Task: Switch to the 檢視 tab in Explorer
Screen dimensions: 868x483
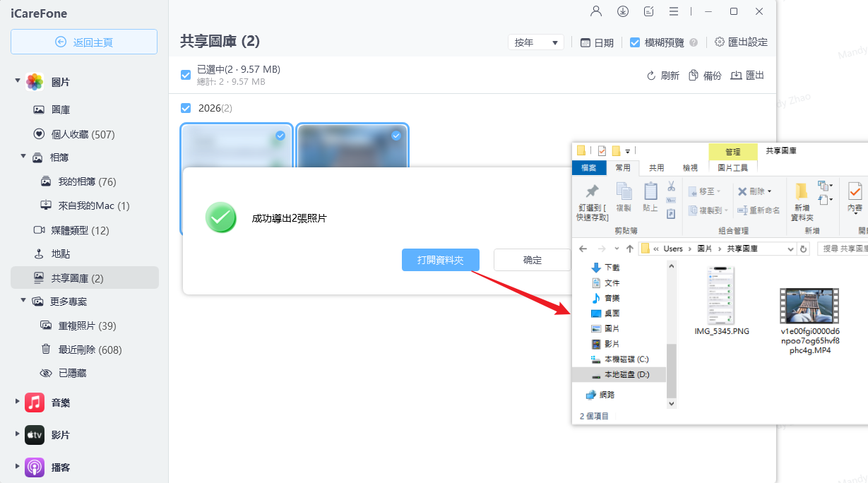Action: pyautogui.click(x=690, y=168)
